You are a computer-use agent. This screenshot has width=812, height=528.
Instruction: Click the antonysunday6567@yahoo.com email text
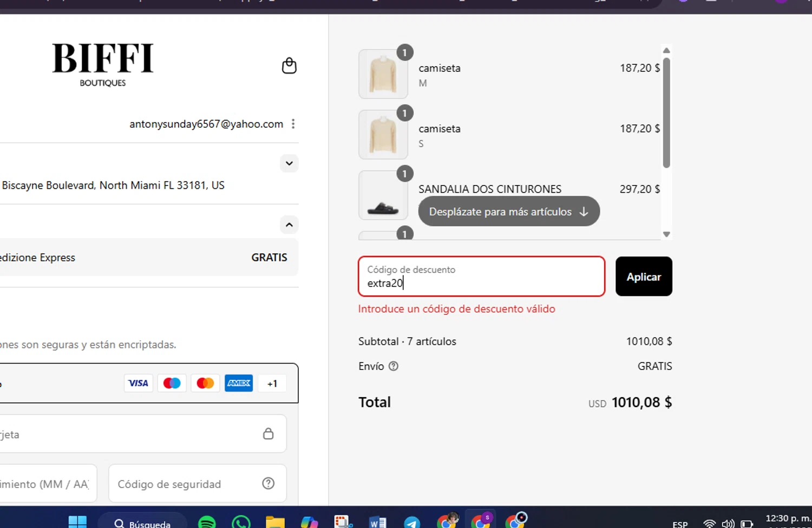click(x=206, y=124)
